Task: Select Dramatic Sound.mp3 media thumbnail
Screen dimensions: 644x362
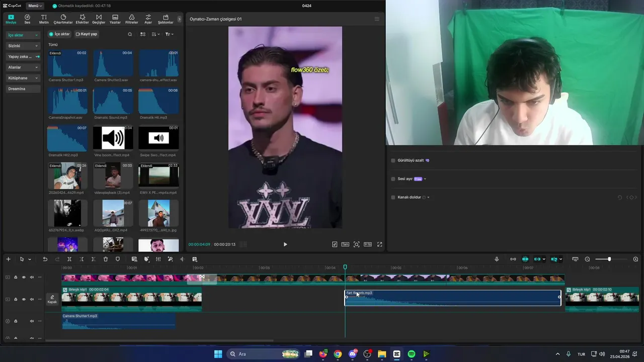Action: [113, 102]
